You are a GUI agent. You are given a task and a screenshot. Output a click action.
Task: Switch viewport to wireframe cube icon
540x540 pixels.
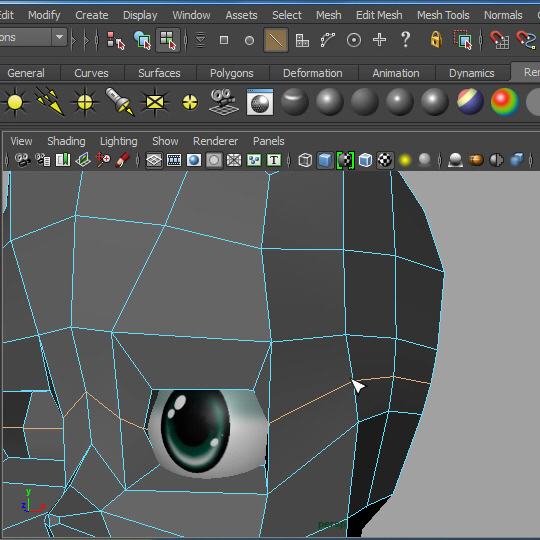pos(305,160)
